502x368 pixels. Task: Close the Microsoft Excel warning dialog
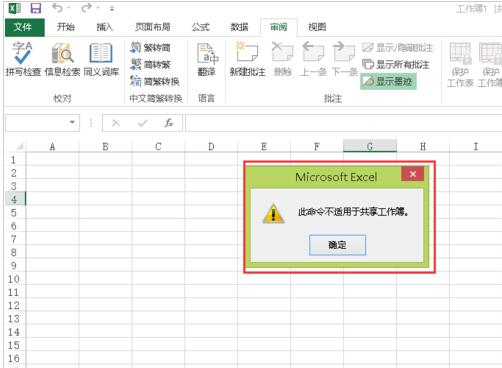tap(413, 174)
